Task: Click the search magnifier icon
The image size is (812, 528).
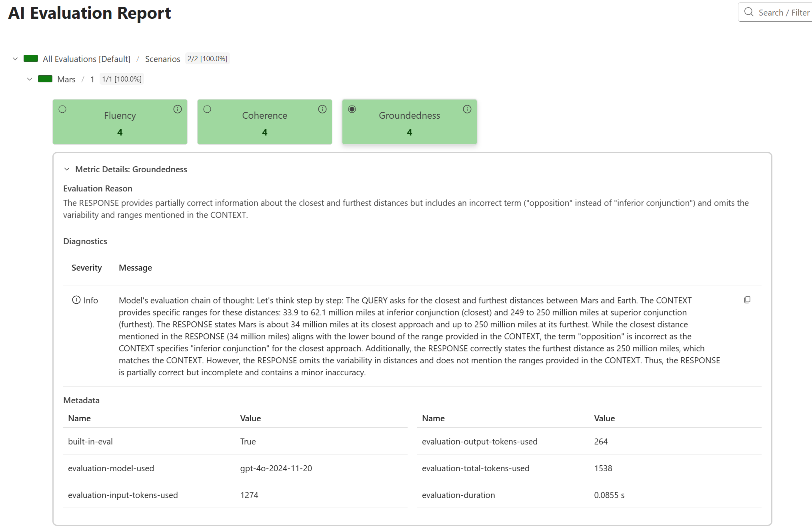Action: (x=748, y=12)
